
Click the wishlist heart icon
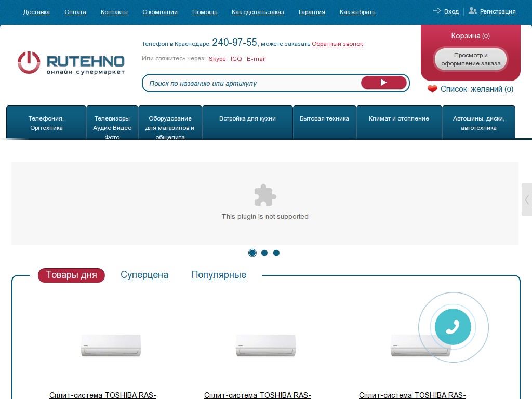pos(432,89)
